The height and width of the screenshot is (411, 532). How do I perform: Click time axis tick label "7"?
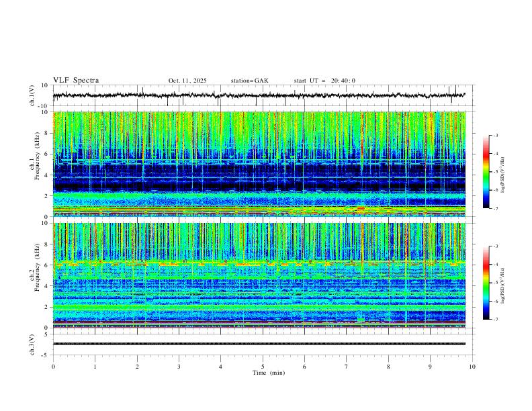coord(346,367)
